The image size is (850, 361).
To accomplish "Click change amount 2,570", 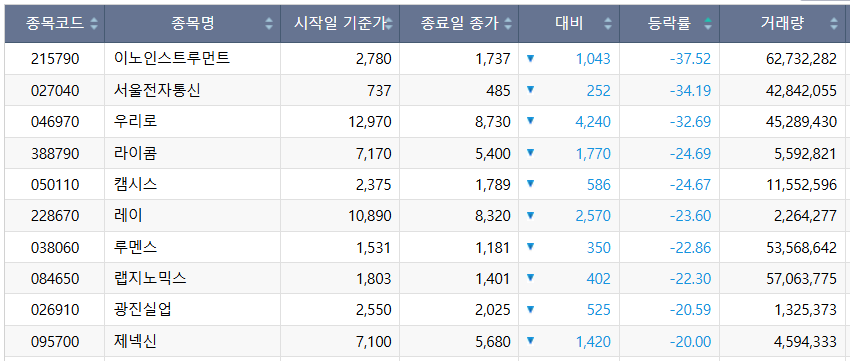I will point(593,216).
